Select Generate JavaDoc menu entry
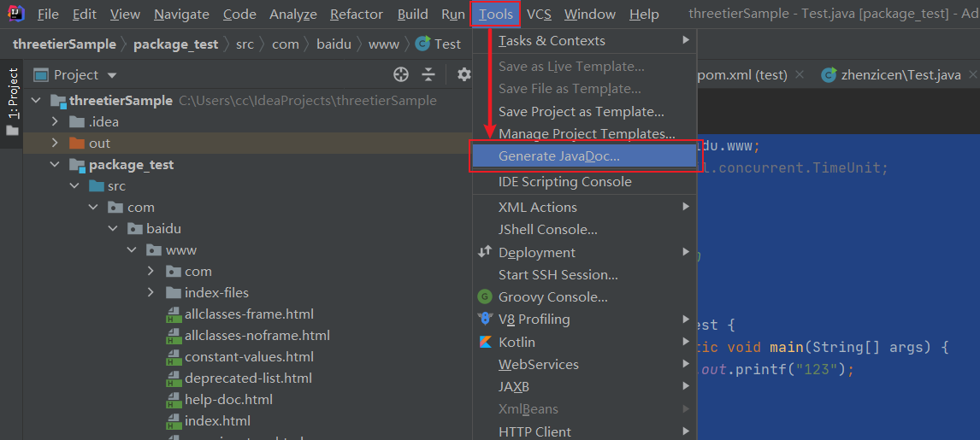Screen dimensions: 980x440 [x=559, y=156]
